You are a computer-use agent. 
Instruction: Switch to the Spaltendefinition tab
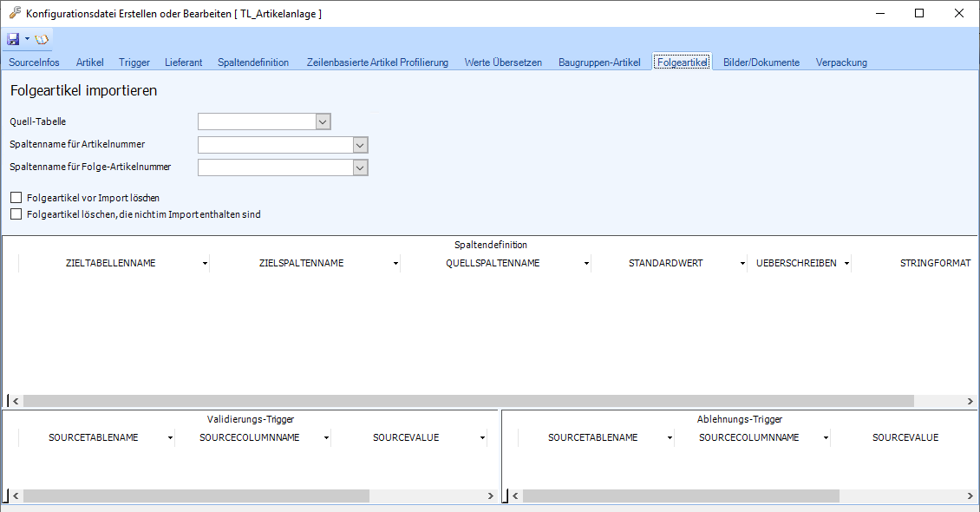pyautogui.click(x=253, y=62)
